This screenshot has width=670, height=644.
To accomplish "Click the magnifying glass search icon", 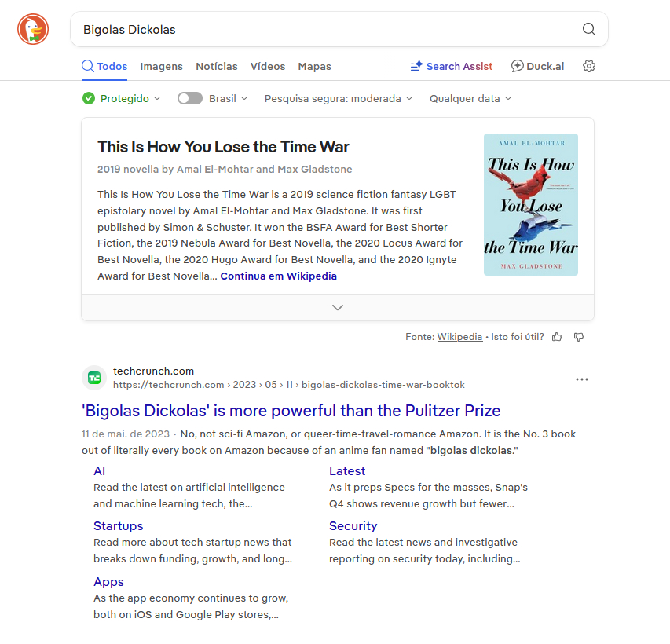I will [x=588, y=30].
